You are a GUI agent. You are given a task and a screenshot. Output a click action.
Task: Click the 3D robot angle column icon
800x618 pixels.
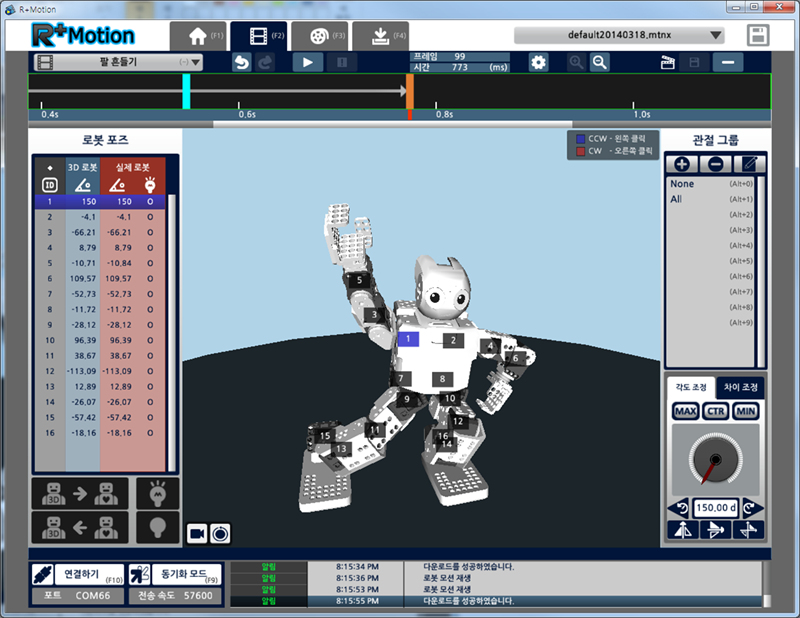83,185
